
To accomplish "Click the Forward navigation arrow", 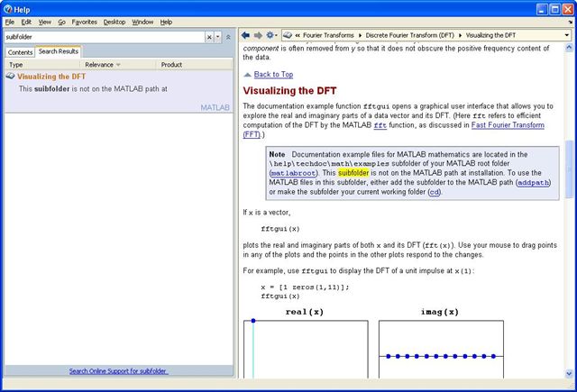I will point(257,36).
